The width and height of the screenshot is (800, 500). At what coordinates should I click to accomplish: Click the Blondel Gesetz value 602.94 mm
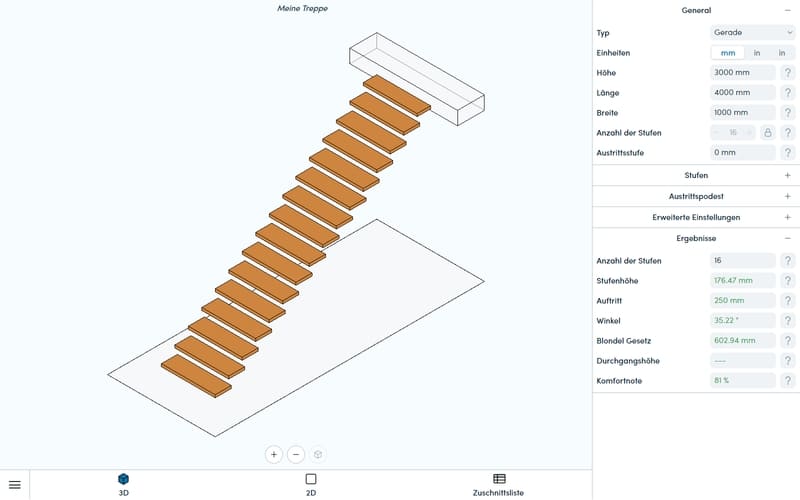(x=743, y=340)
